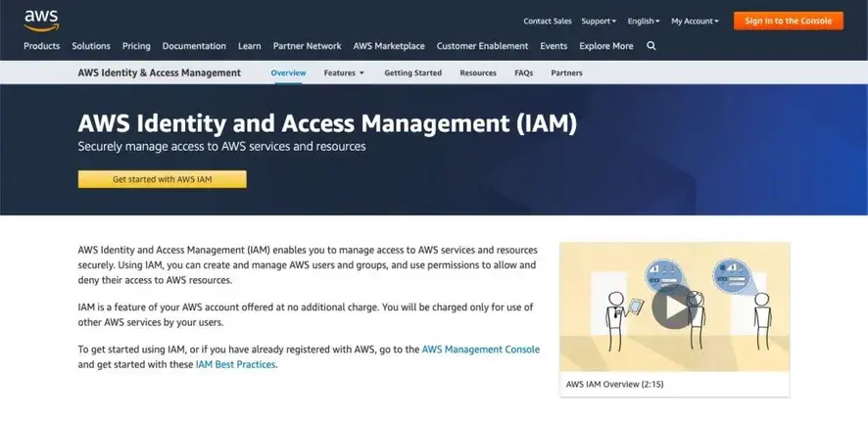Open the Solutions menu
This screenshot has width=868, height=422.
pyautogui.click(x=91, y=46)
